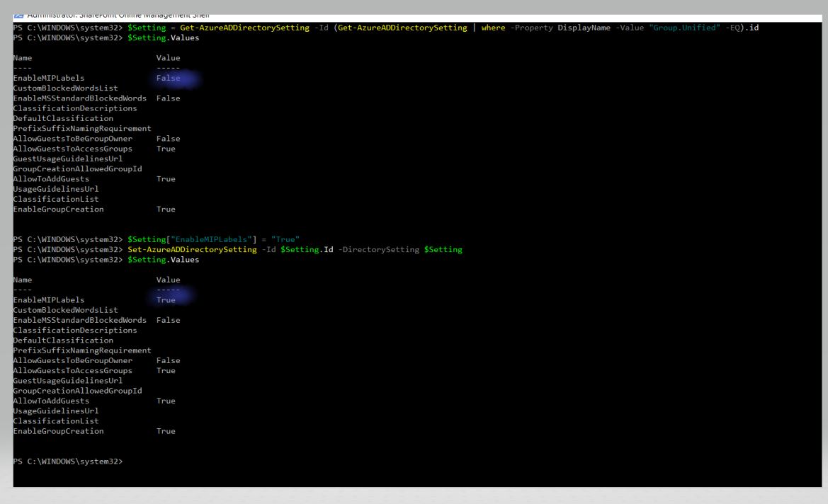The image size is (828, 504).
Task: Click the Value column header in the second table
Action: click(x=168, y=280)
